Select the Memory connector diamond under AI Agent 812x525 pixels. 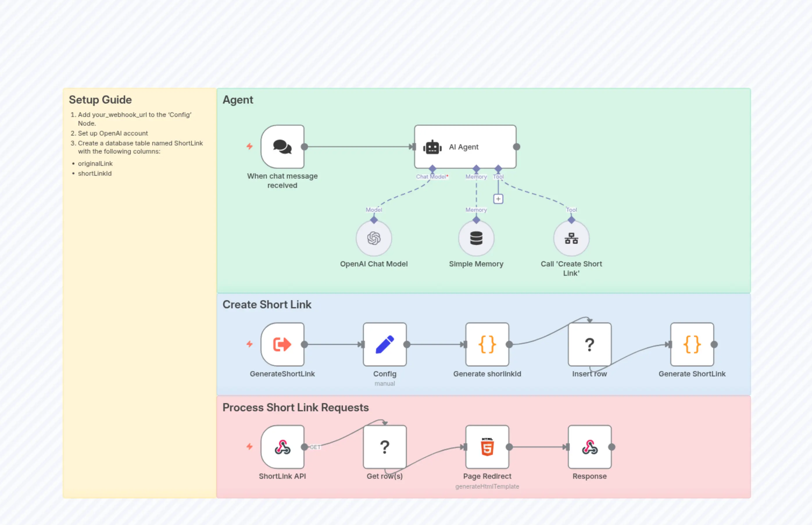[x=476, y=168]
